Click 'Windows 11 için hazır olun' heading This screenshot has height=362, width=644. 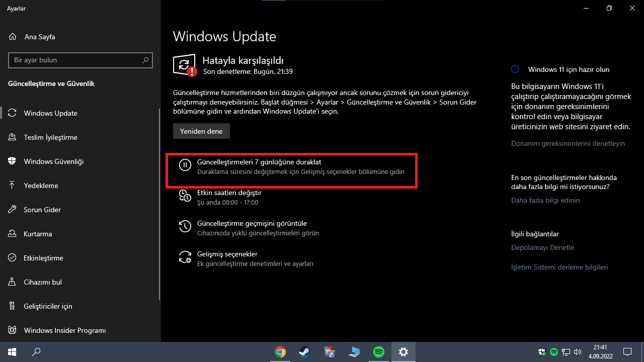pyautogui.click(x=569, y=69)
